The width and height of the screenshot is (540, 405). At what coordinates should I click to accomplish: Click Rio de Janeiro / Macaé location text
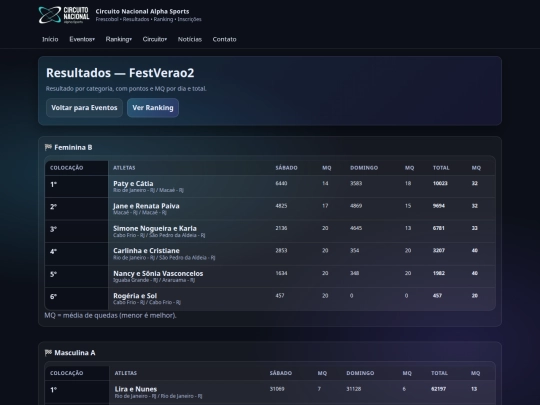tap(148, 190)
